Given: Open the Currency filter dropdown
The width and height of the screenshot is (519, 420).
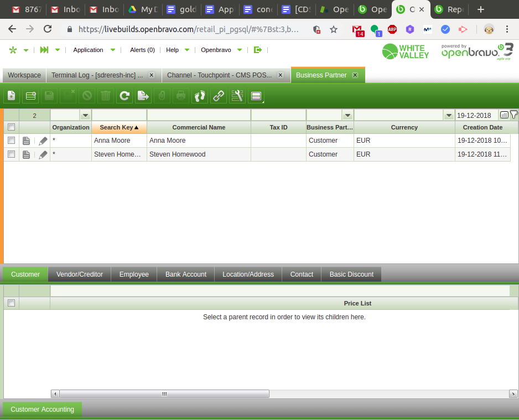Looking at the screenshot, I should 448,115.
